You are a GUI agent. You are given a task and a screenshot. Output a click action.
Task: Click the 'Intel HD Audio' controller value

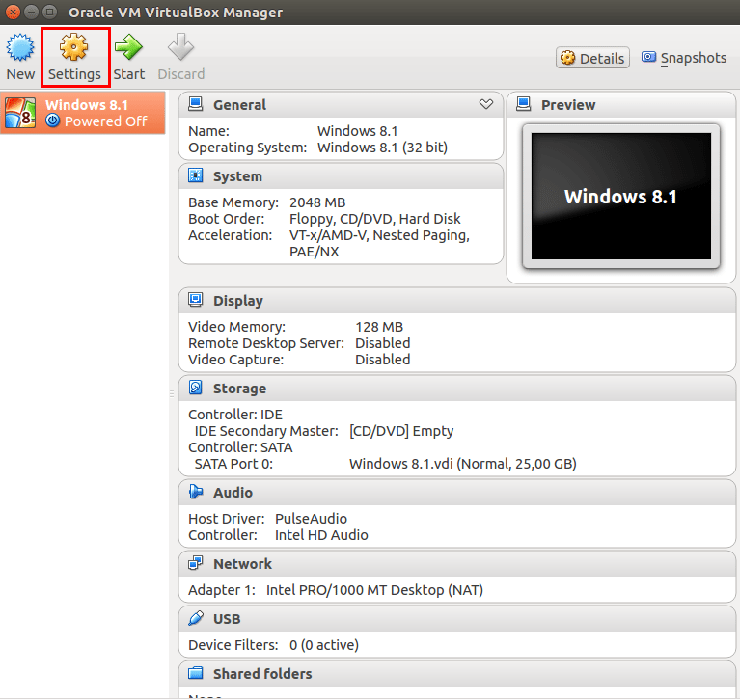click(x=321, y=535)
